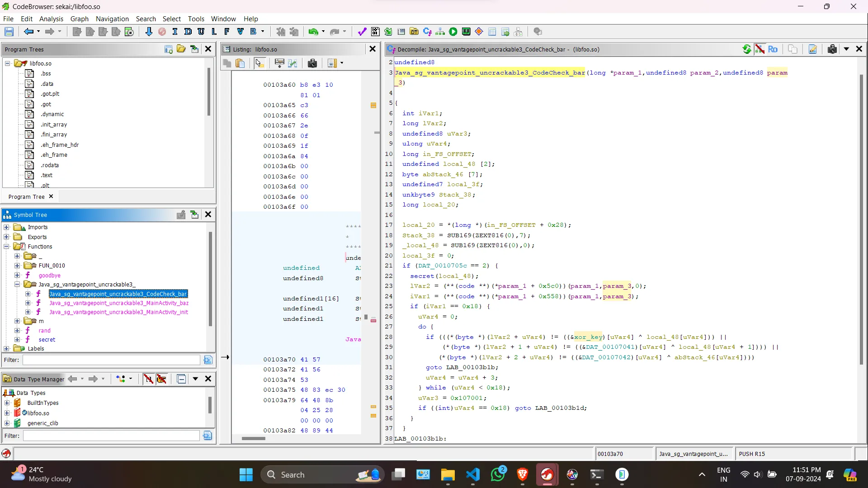Expand the Imports folder in Symbol Tree

pos(7,227)
